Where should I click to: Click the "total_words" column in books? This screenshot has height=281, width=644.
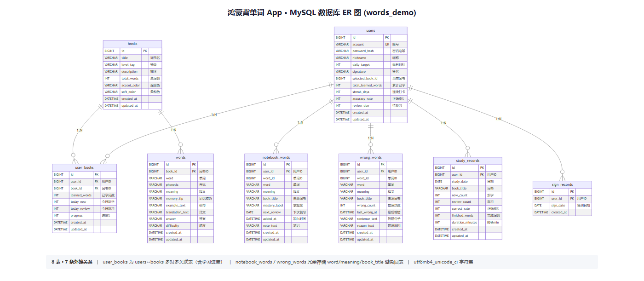tap(132, 78)
